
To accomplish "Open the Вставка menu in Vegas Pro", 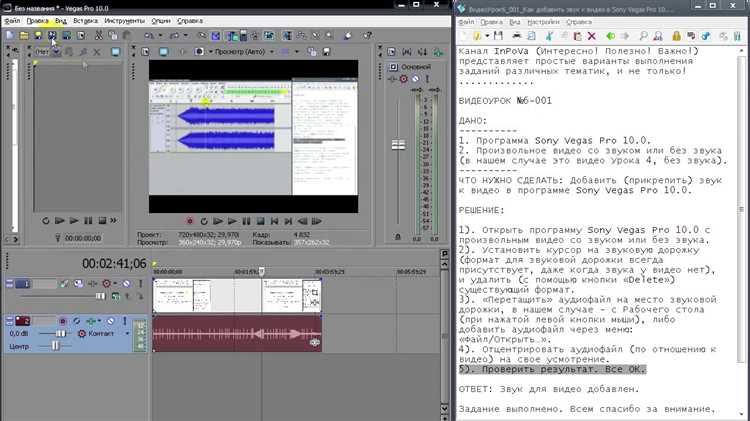I will (x=85, y=21).
